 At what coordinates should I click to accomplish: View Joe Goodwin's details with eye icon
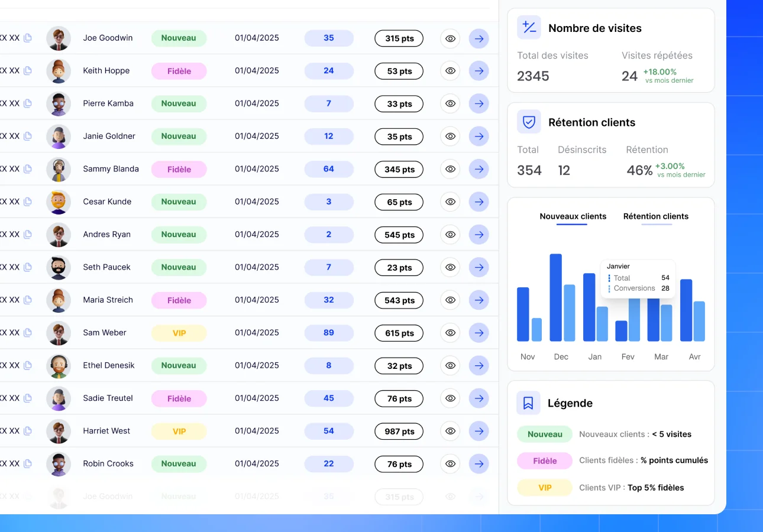(x=450, y=38)
